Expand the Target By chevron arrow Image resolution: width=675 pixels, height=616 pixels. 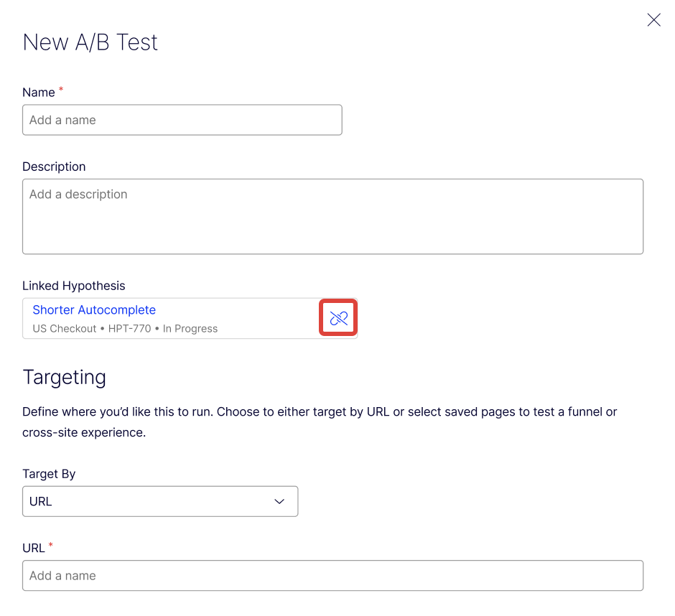click(279, 502)
